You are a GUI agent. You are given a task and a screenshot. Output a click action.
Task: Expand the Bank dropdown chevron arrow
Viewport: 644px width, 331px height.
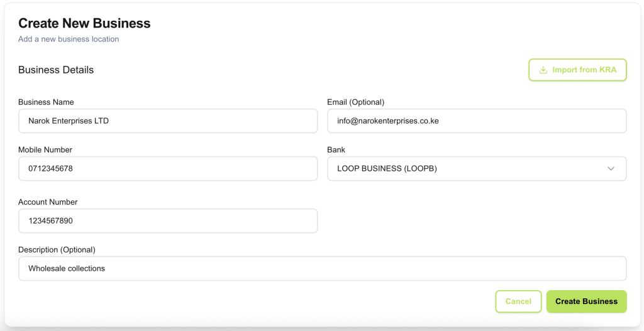click(611, 168)
